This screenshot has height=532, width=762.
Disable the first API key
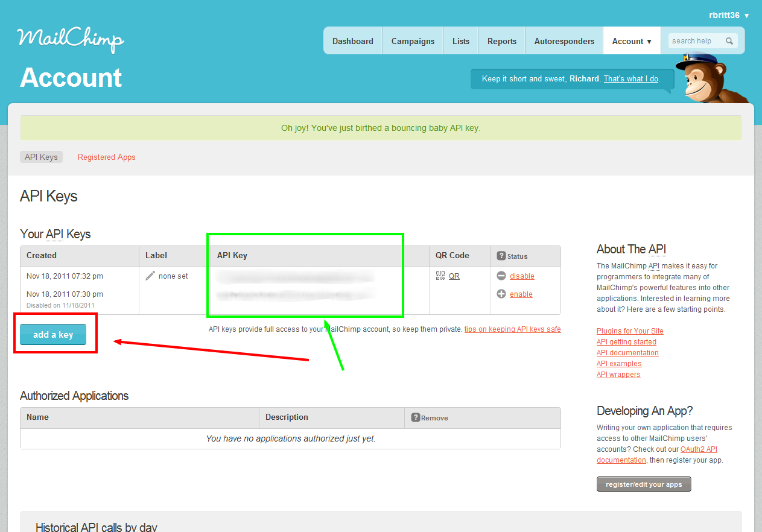pyautogui.click(x=522, y=276)
